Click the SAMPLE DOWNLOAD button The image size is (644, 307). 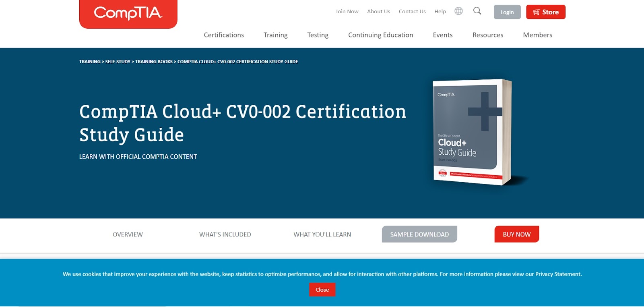419,234
